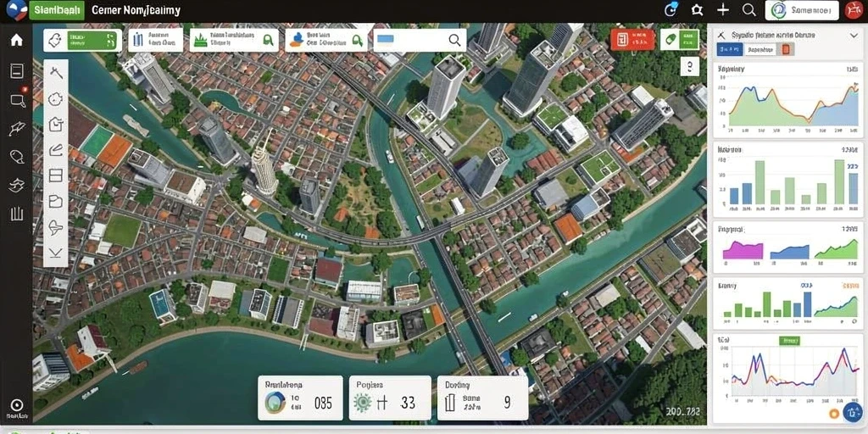Toggle the green tag layer button
Viewport: 868px width, 434px height.
[x=679, y=39]
